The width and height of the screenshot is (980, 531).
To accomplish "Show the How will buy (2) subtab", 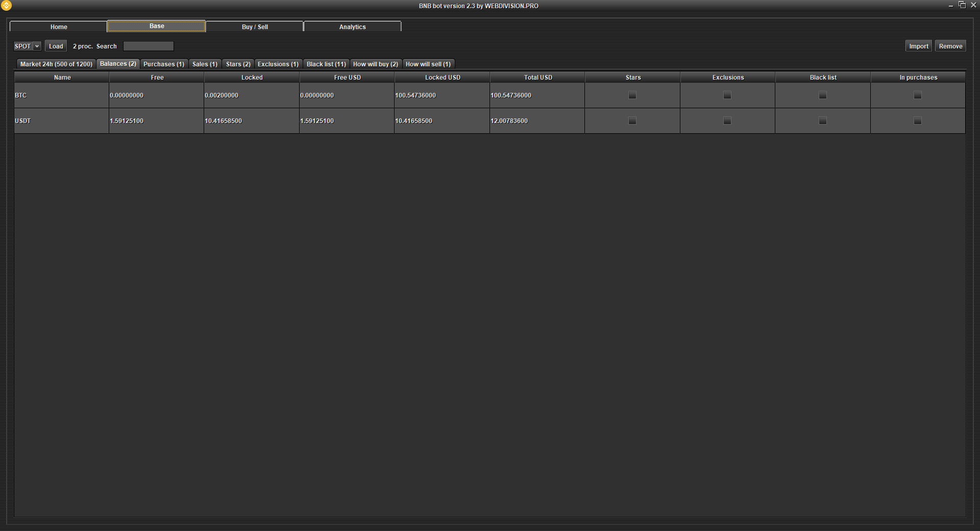I will (x=375, y=64).
